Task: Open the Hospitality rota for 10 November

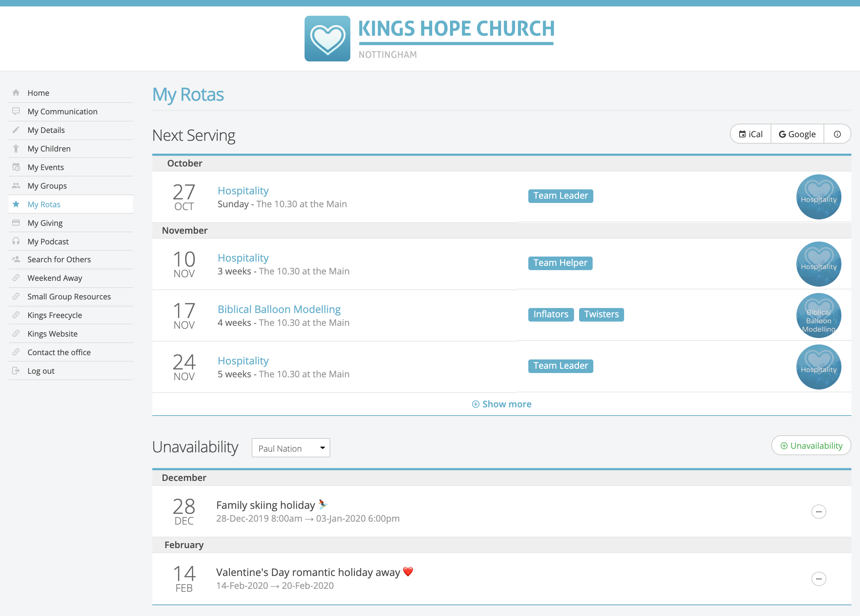Action: [x=243, y=257]
